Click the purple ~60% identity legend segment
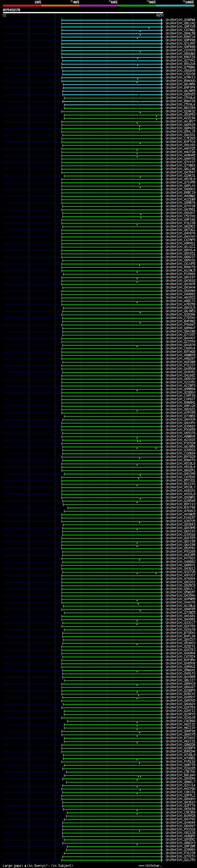197x868 pixels. (x=98, y=6)
